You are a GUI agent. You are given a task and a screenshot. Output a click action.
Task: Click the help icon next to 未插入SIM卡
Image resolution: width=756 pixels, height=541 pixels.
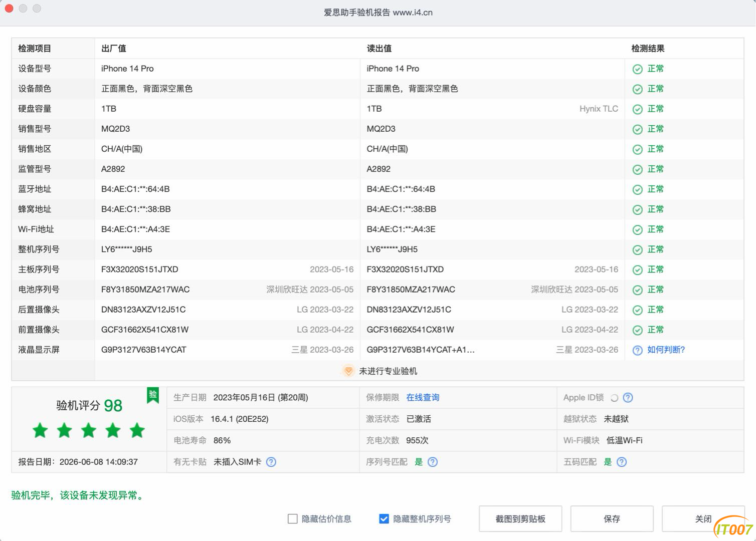pos(271,462)
